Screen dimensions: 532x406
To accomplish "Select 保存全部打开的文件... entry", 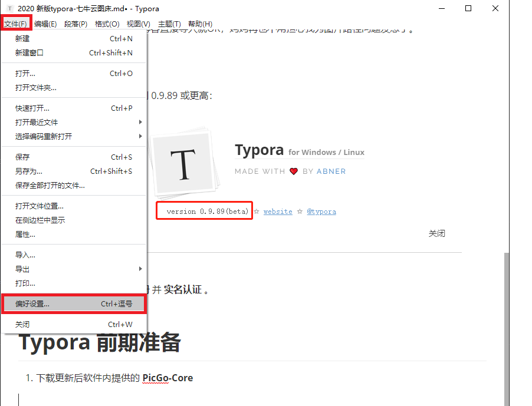I will pos(74,186).
